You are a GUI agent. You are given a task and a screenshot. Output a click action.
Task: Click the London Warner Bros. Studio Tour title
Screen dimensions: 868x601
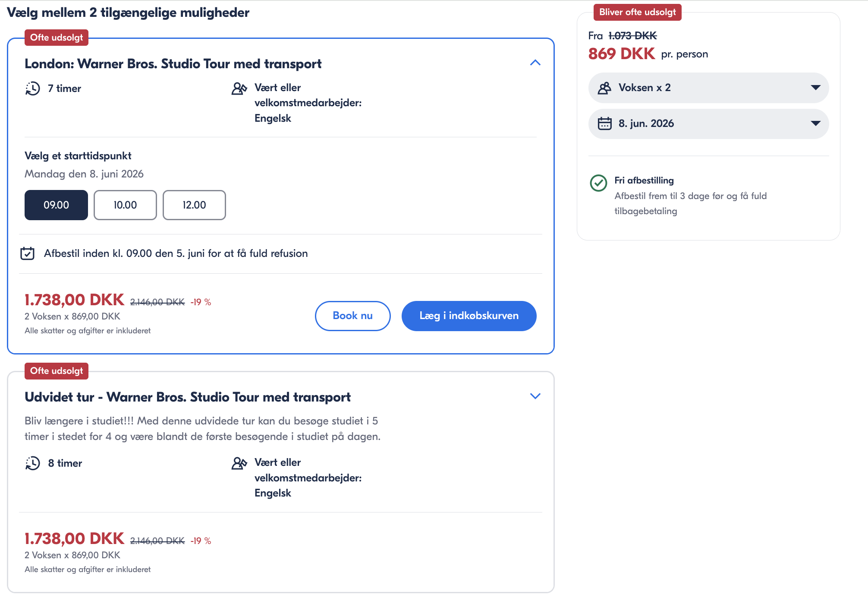click(x=173, y=64)
